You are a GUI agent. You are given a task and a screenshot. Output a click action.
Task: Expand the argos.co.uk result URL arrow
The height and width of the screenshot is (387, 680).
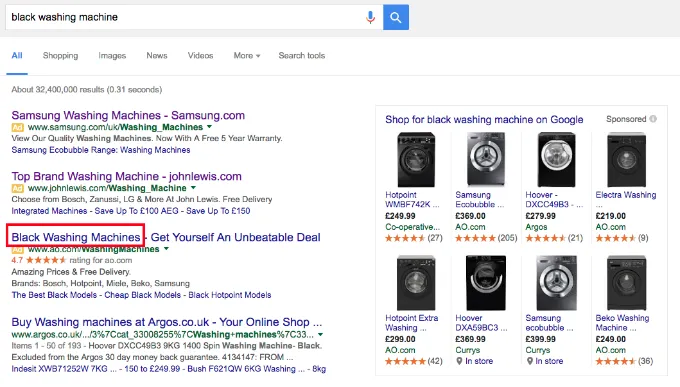pyautogui.click(x=320, y=335)
